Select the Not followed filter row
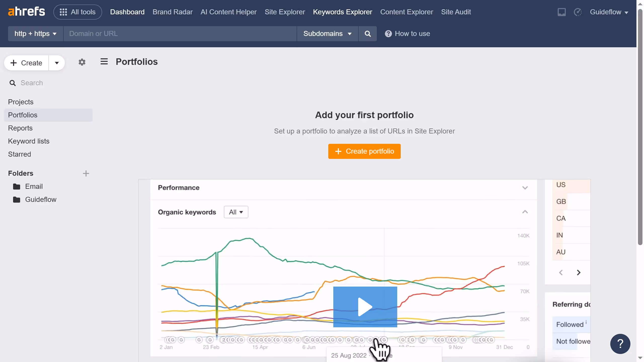Screen dimensions: 644x362 click(x=572, y=341)
